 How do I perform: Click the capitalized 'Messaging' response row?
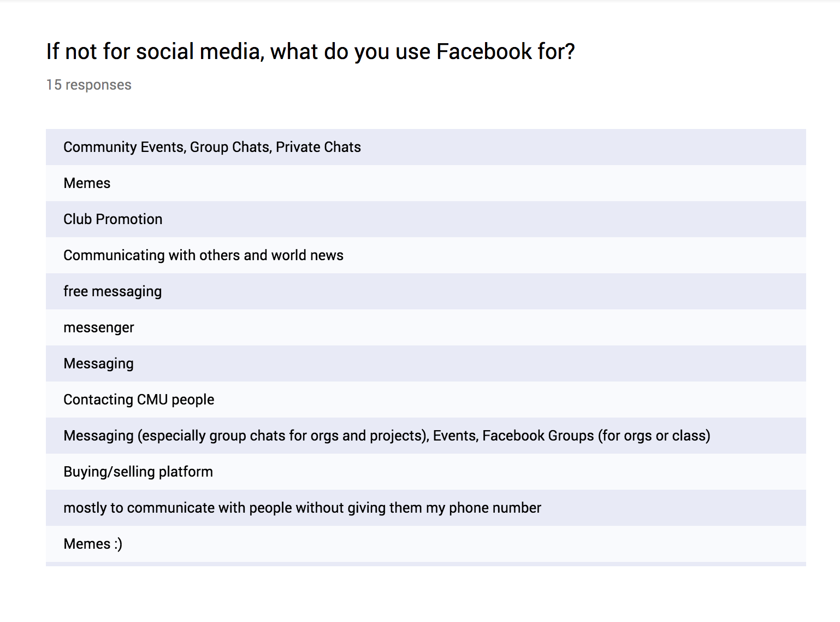426,363
